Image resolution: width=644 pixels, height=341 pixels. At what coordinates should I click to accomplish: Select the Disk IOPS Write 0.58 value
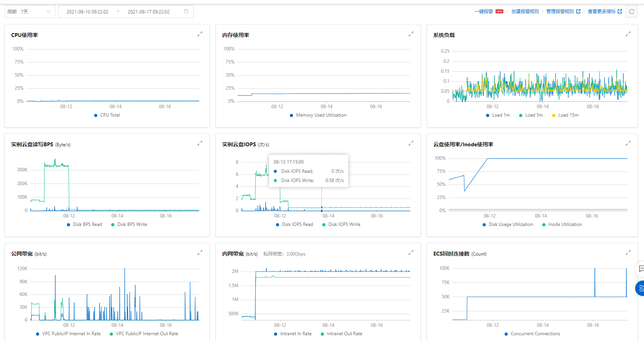[x=334, y=181]
